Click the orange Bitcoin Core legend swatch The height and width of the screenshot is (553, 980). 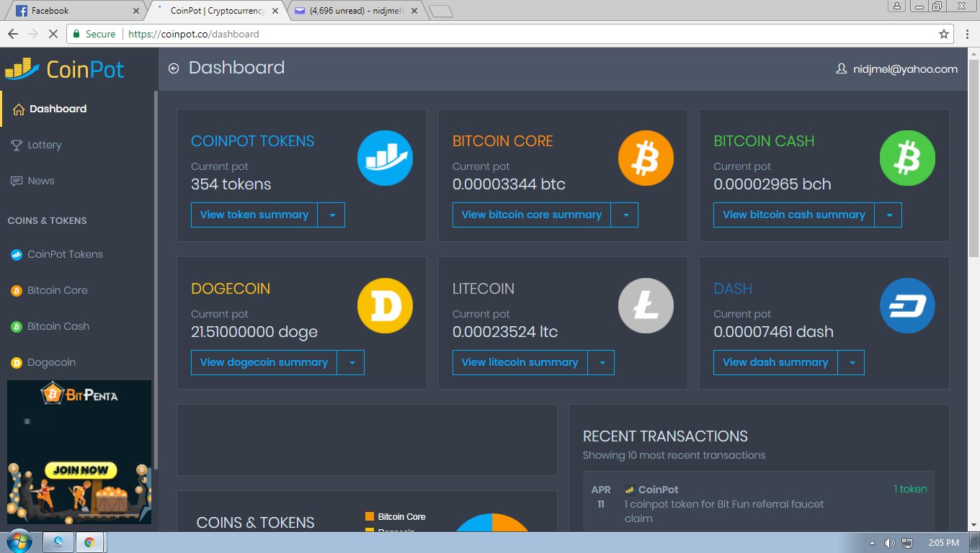tap(370, 516)
